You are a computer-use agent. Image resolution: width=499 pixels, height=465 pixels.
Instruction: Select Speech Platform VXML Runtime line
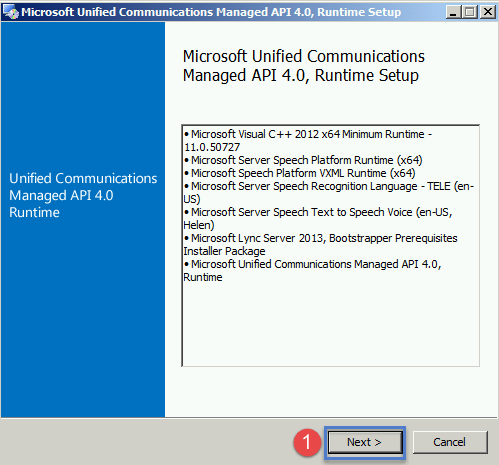(300, 173)
